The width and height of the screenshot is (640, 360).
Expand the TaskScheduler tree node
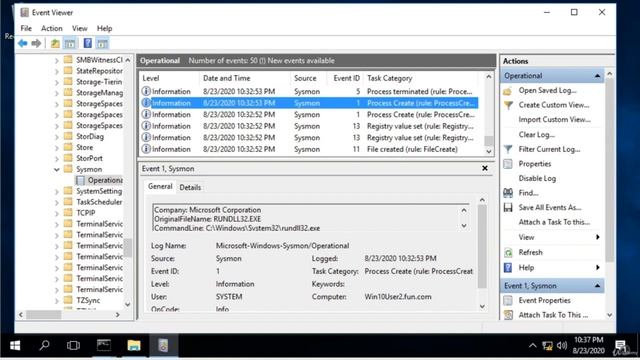[56, 202]
